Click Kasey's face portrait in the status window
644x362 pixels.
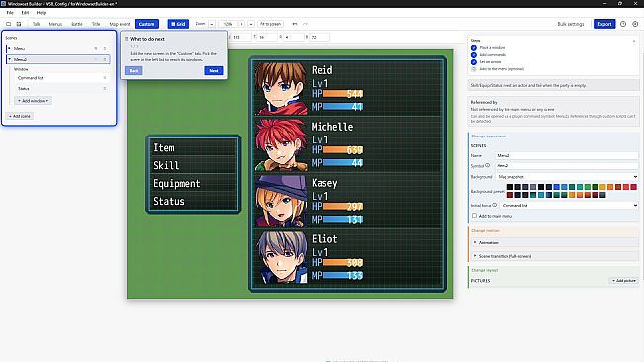(x=281, y=201)
